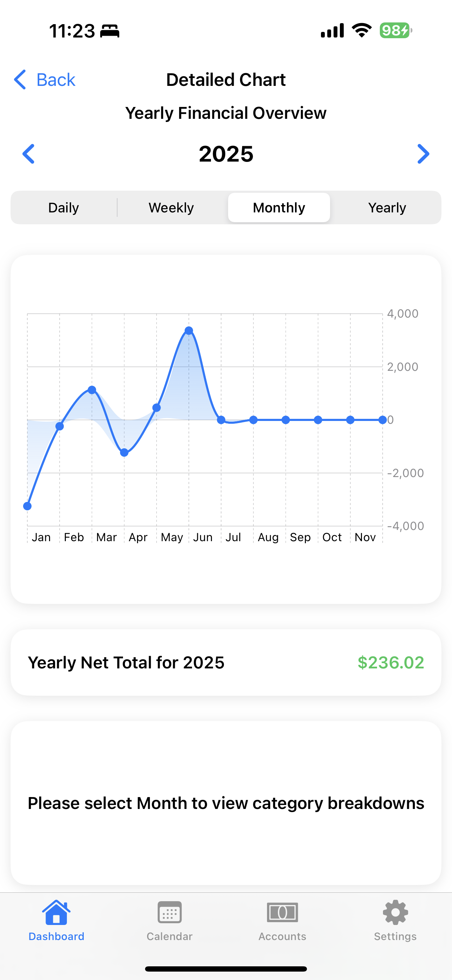Tap the sleep focus bed icon

point(110,31)
